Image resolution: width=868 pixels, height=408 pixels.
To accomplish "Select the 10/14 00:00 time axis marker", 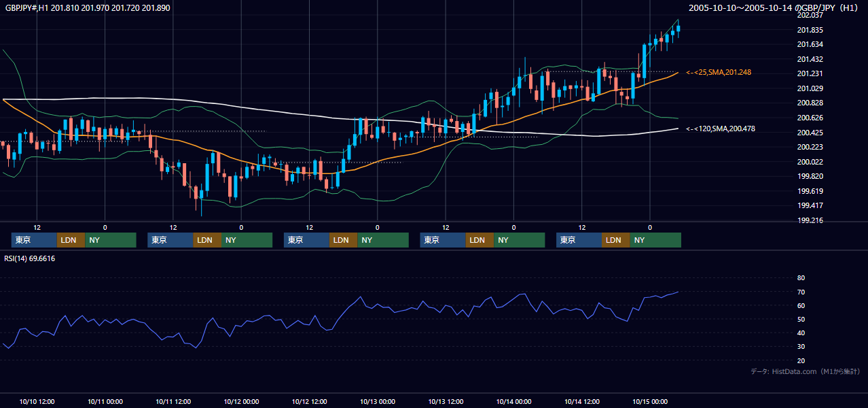I will click(x=513, y=401).
